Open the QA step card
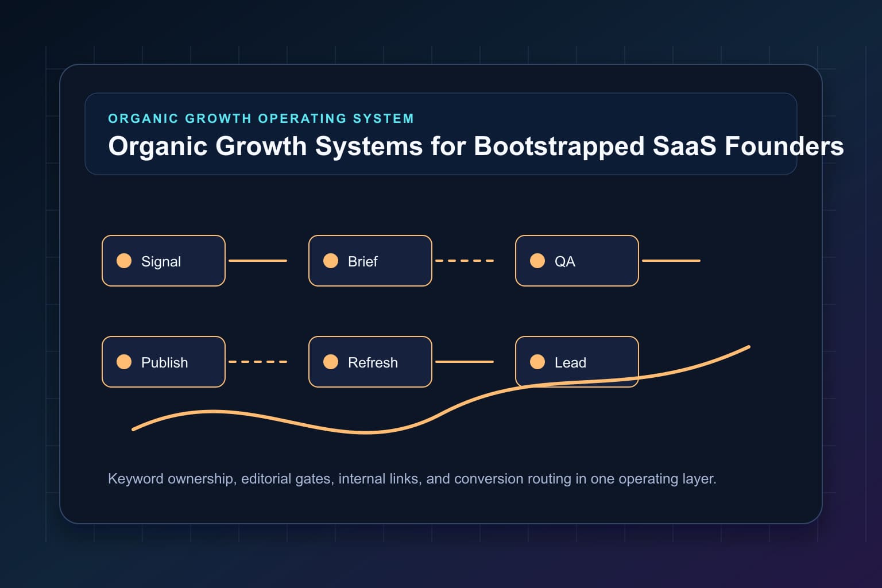 [x=577, y=261]
